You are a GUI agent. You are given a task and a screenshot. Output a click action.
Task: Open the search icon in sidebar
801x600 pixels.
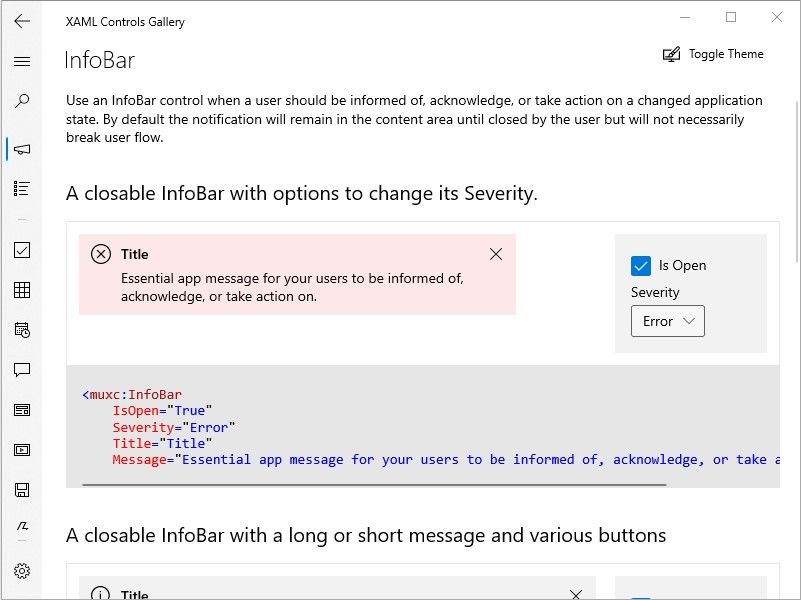(x=22, y=101)
